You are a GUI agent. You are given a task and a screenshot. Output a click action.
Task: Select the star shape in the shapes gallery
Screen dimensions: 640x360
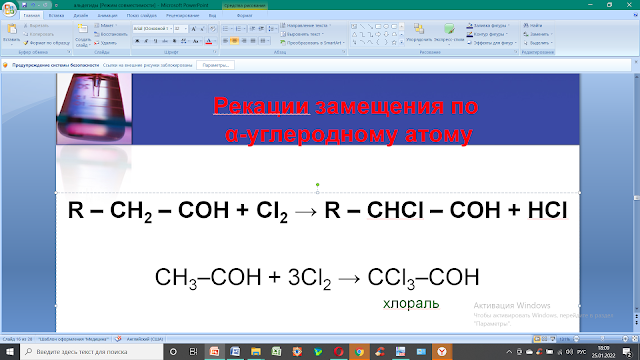[394, 42]
